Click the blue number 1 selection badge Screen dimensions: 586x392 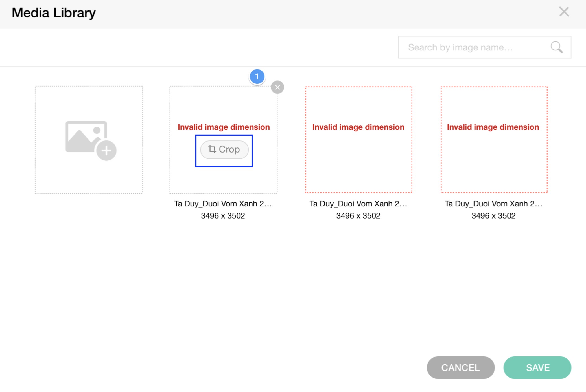point(257,76)
